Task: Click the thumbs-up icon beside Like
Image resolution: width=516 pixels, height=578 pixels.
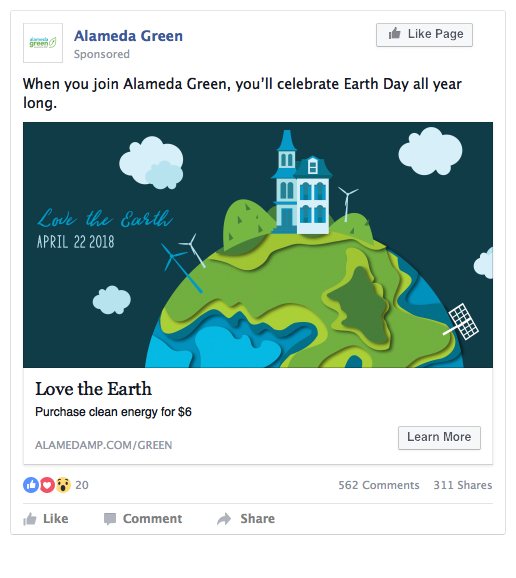Action: coord(30,519)
